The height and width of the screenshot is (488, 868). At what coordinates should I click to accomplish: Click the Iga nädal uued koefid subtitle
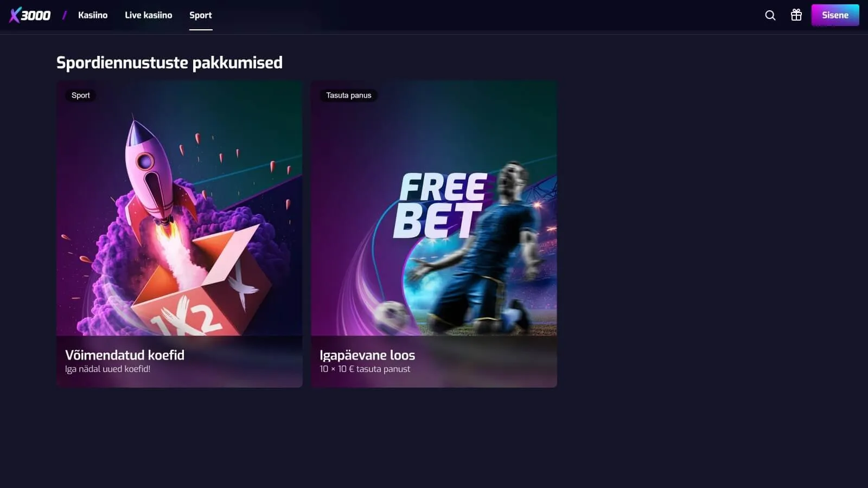[108, 369]
